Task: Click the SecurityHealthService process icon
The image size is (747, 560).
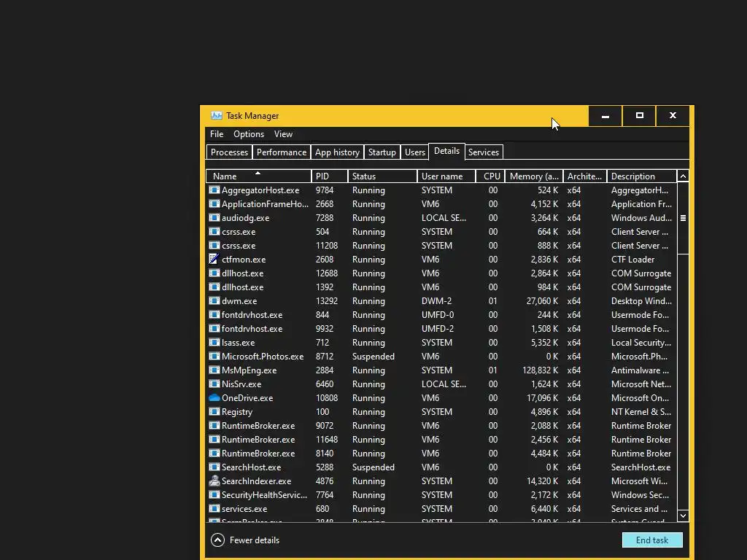Action: 214,495
